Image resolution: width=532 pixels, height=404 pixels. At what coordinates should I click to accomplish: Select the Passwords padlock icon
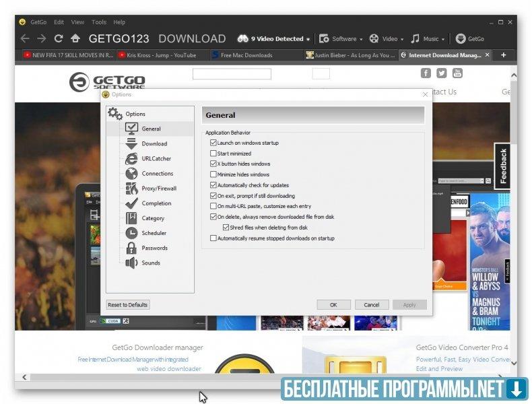(131, 248)
